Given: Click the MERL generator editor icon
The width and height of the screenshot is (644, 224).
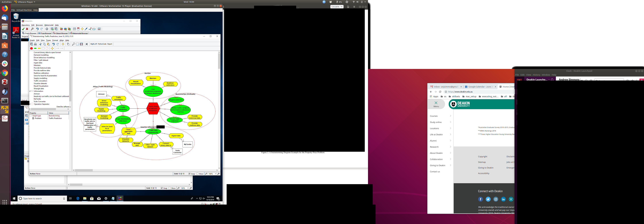Looking at the screenshot, I should pyautogui.click(x=99, y=29).
